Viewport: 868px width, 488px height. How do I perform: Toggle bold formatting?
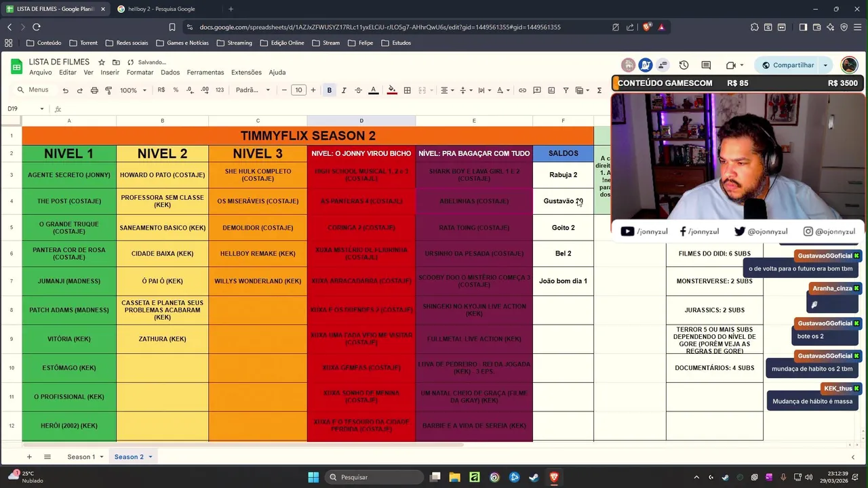(x=330, y=90)
